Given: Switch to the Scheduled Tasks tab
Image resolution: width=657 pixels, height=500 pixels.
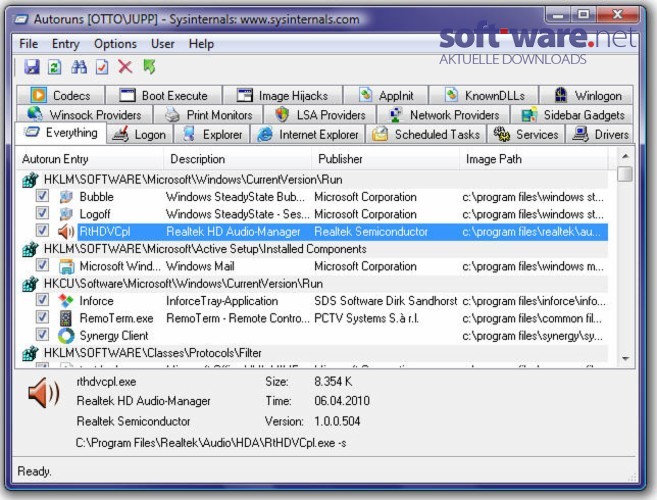Looking at the screenshot, I should click(426, 135).
